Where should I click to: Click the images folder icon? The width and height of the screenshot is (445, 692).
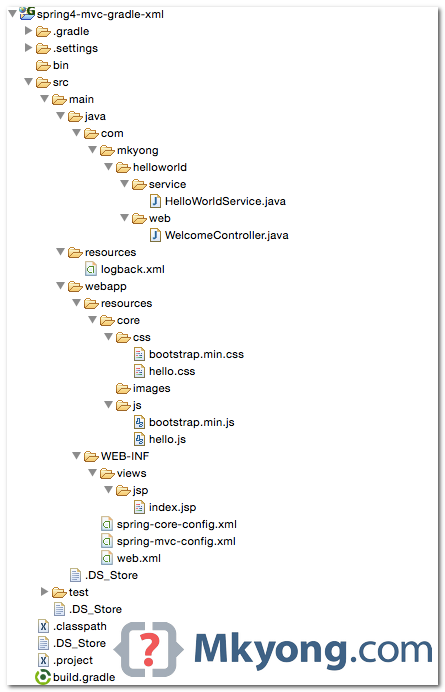tap(123, 389)
